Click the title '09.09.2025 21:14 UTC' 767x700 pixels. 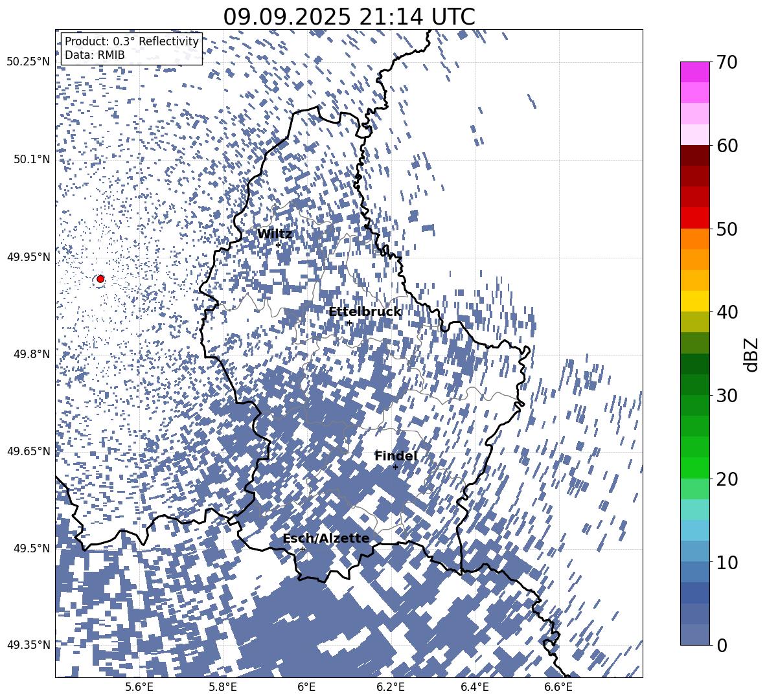tap(349, 17)
